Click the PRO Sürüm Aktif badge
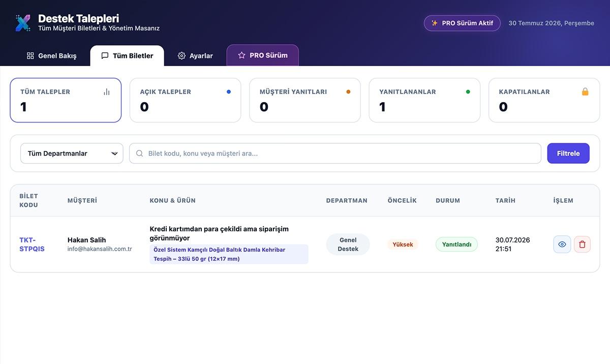The width and height of the screenshot is (610, 364). click(x=462, y=23)
